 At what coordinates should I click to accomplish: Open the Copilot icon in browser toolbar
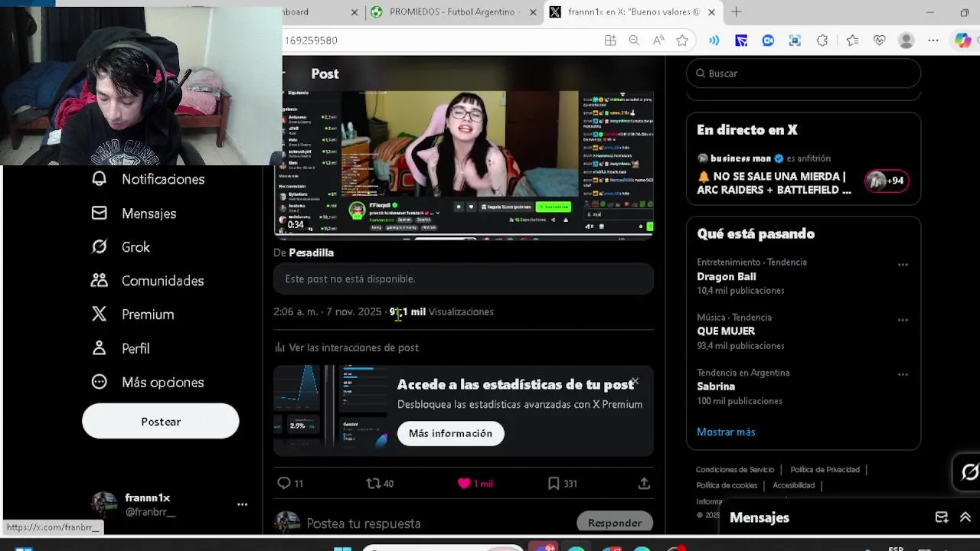click(x=962, y=41)
